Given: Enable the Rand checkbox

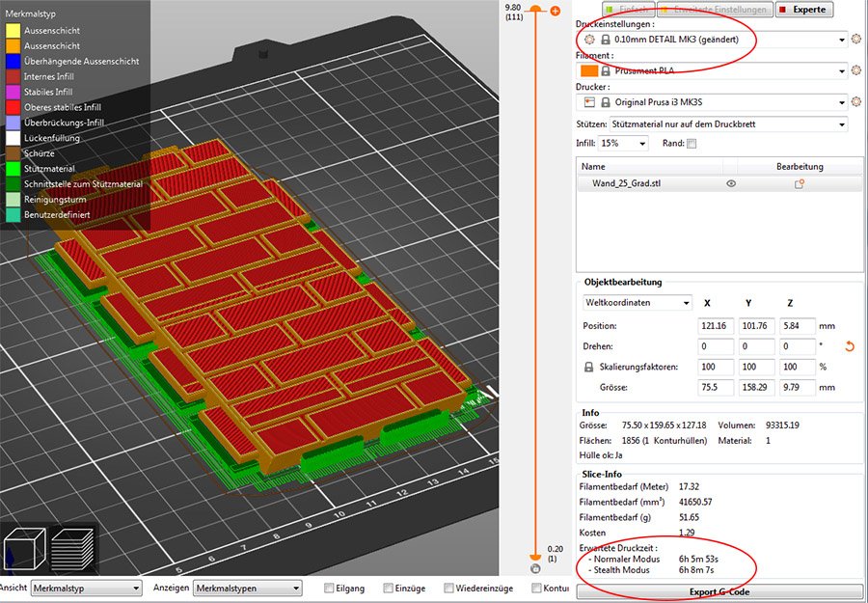Looking at the screenshot, I should point(691,144).
